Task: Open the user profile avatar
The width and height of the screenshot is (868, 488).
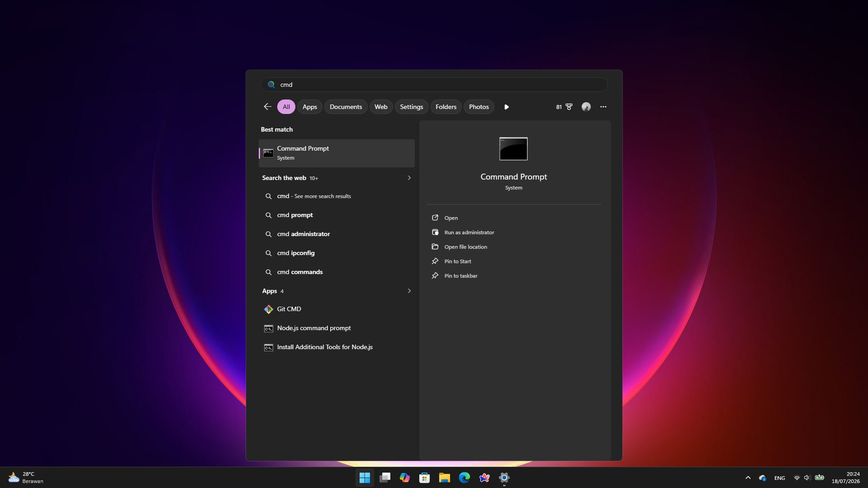Action: [x=586, y=107]
